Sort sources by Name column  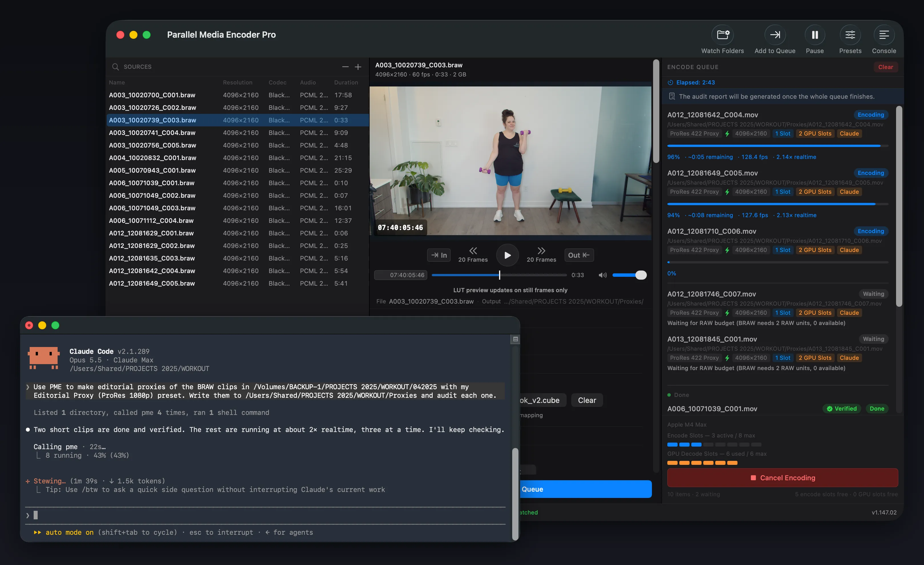[117, 82]
